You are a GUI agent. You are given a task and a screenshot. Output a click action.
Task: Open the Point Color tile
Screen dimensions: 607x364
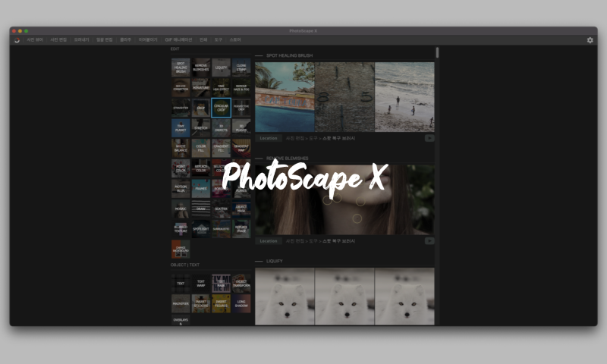[x=181, y=168]
